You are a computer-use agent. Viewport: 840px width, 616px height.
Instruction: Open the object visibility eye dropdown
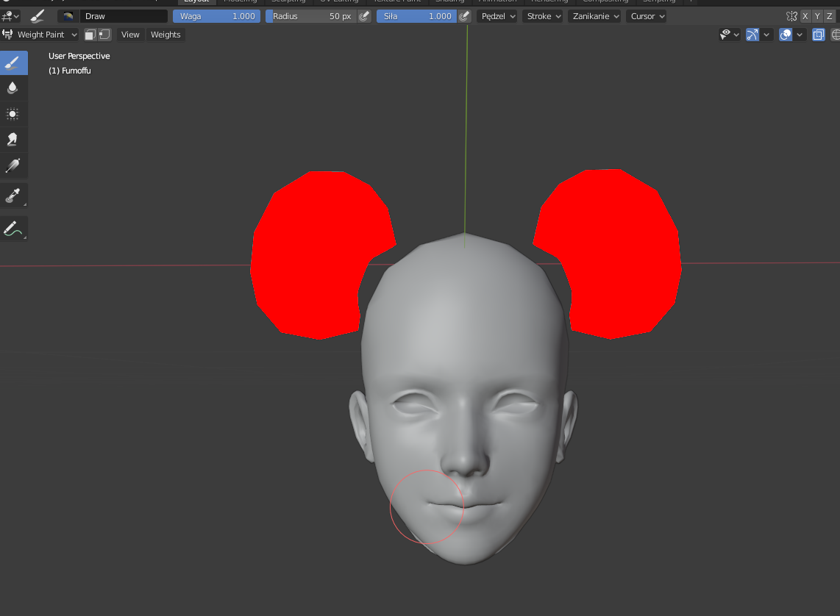(729, 35)
